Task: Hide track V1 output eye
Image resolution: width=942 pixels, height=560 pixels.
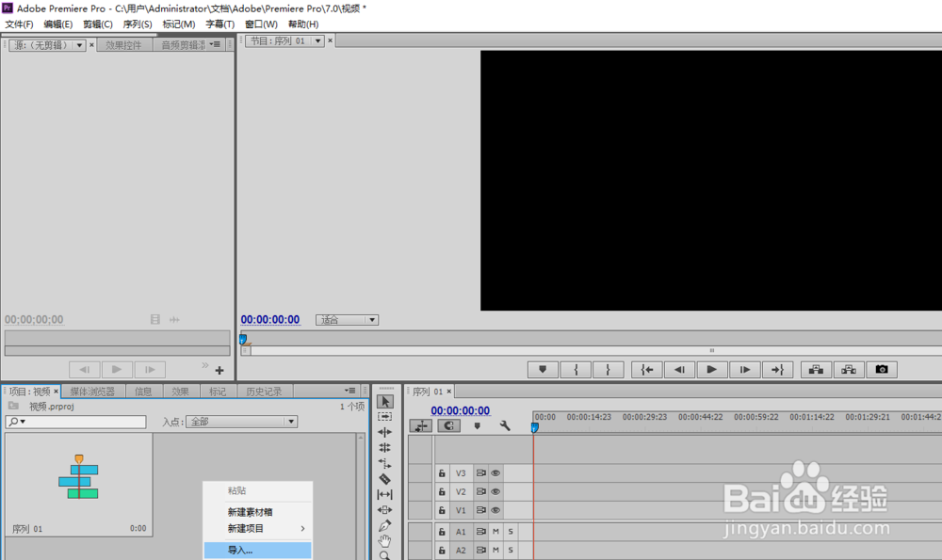Action: pyautogui.click(x=495, y=510)
